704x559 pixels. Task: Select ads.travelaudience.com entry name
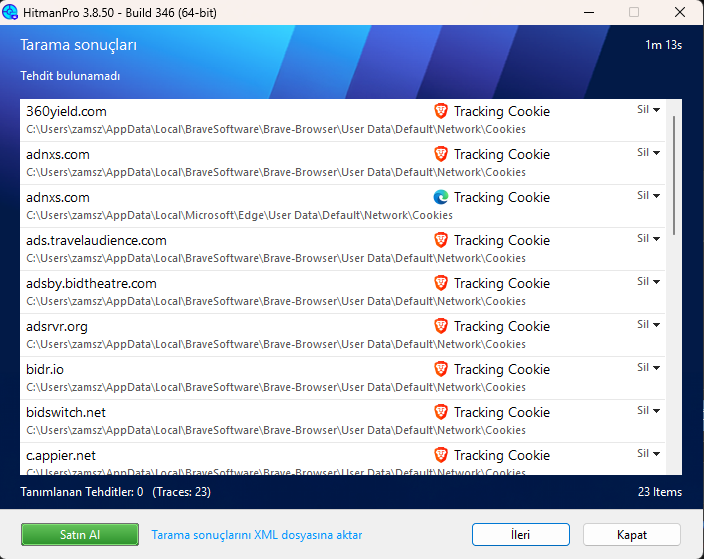click(x=96, y=241)
